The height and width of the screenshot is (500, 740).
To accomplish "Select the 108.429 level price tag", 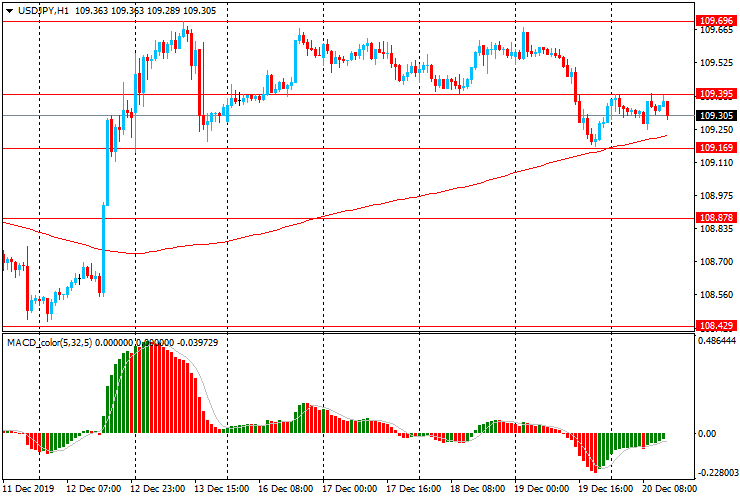I will 716,326.
